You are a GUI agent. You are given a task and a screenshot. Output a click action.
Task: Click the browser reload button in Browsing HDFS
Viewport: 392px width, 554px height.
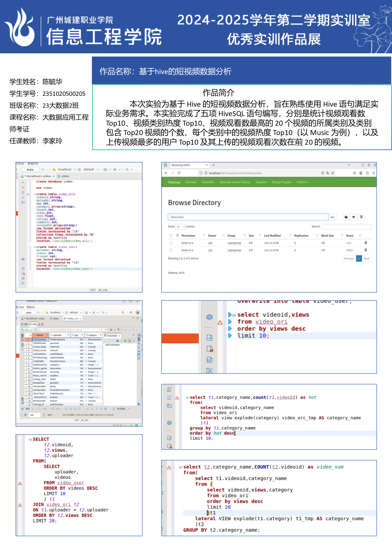point(179,173)
